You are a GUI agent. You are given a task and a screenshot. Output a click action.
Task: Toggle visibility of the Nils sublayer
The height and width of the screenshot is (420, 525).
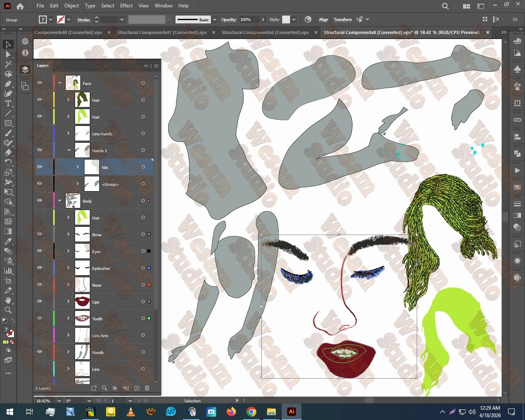(x=40, y=167)
